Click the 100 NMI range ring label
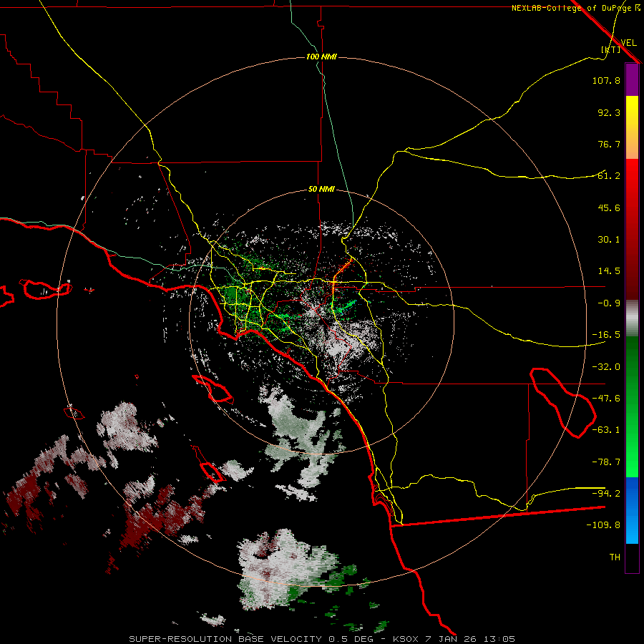 (321, 57)
